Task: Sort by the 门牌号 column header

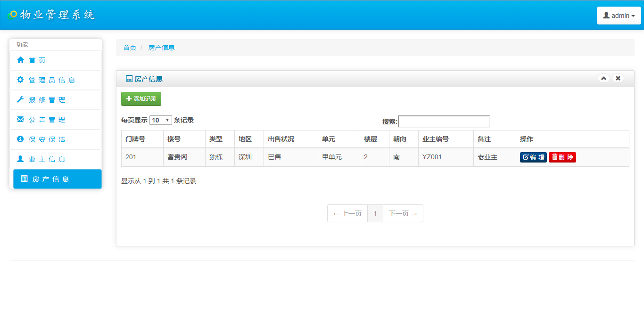Action: point(142,139)
